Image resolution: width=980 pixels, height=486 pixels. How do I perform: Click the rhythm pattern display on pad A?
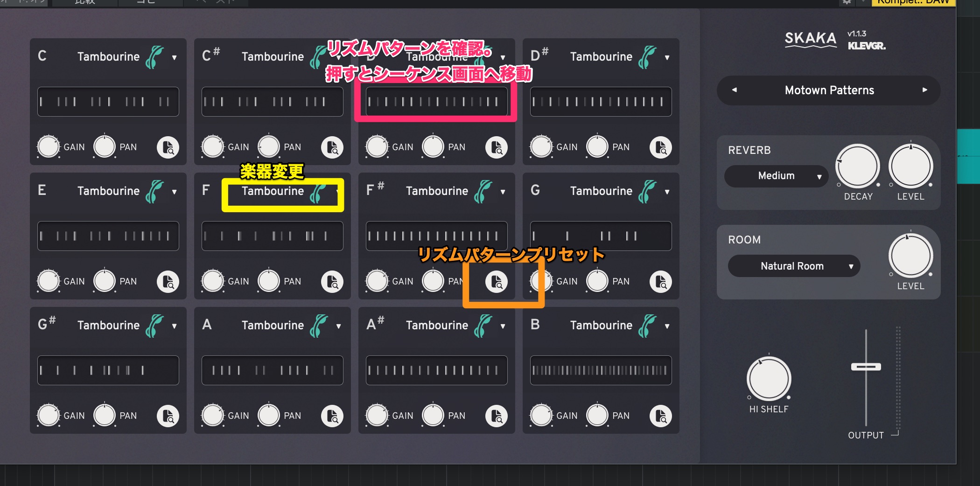click(x=273, y=370)
